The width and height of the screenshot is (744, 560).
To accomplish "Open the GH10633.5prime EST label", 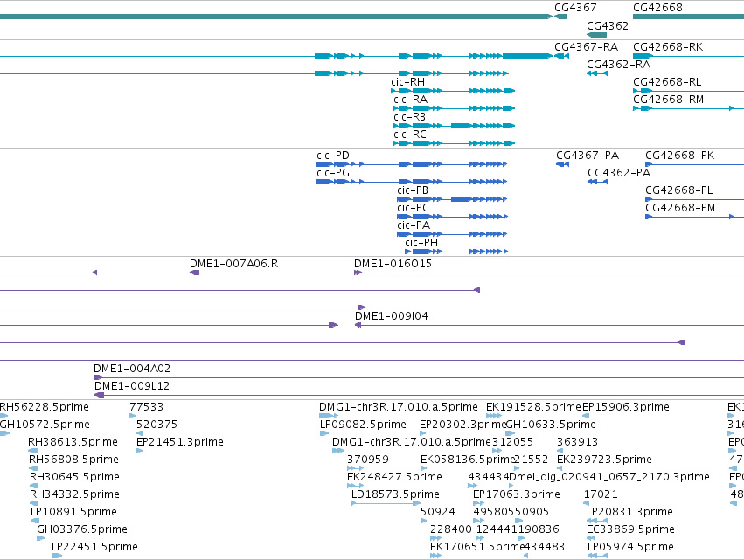I will 551,425.
